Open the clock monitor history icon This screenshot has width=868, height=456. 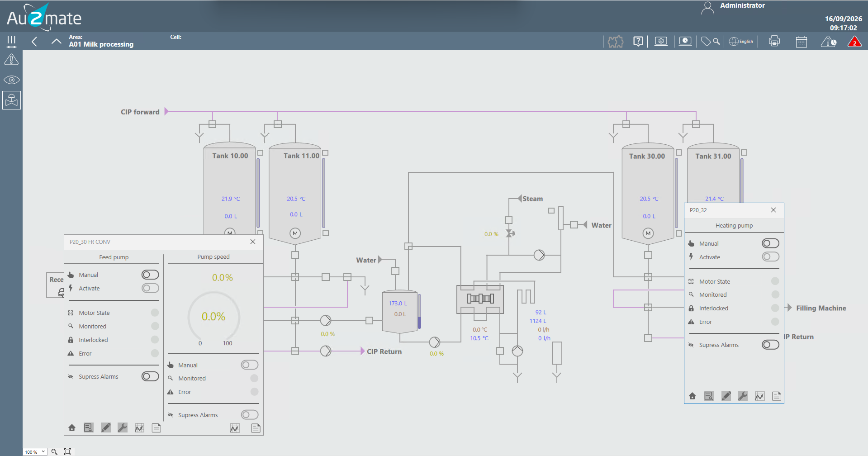coord(685,42)
